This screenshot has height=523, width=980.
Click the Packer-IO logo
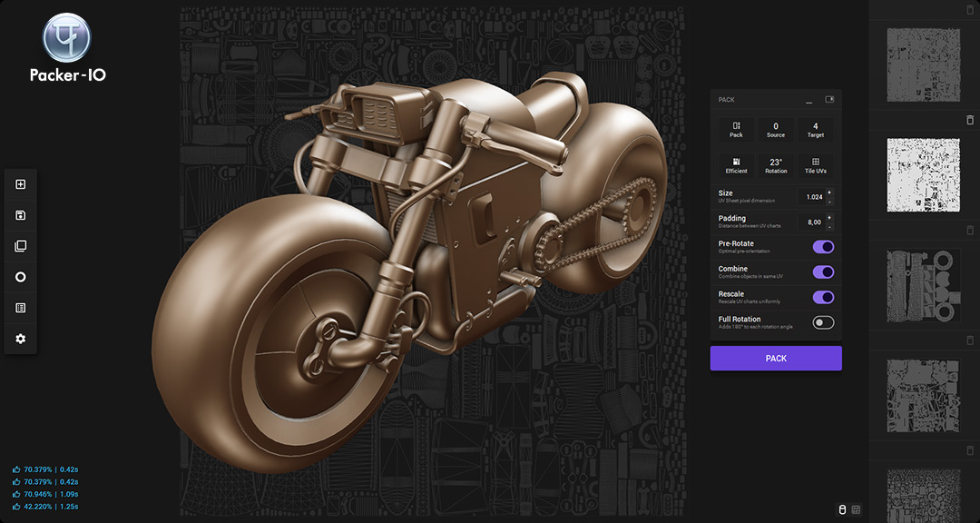pos(67,48)
